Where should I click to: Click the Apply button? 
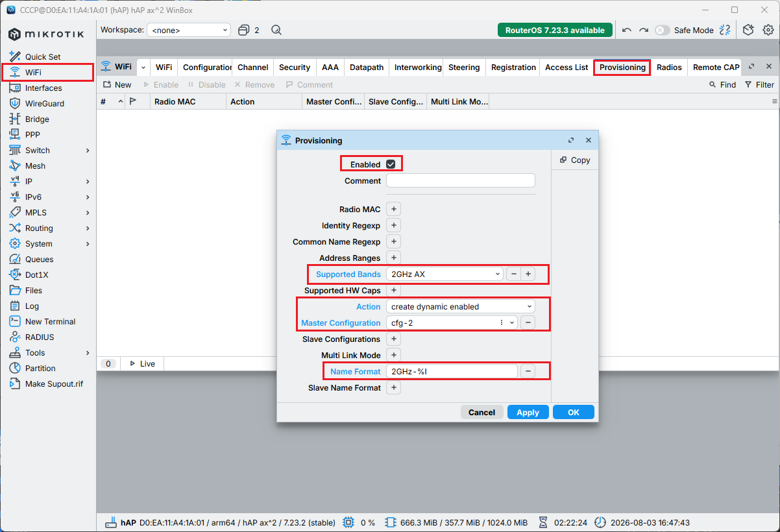[x=528, y=412]
